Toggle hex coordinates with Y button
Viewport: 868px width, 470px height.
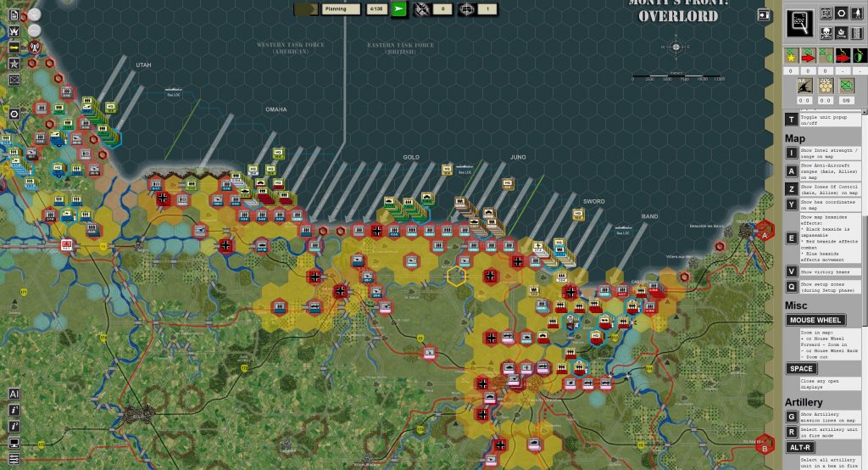coord(791,204)
